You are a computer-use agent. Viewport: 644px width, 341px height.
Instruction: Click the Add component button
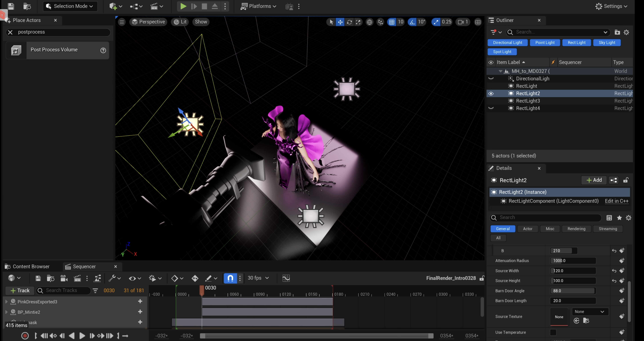coord(594,180)
